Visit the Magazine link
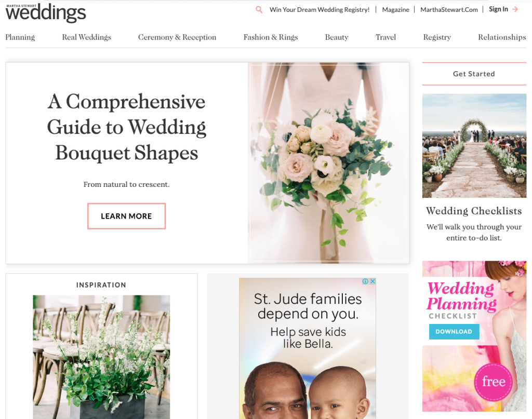The height and width of the screenshot is (419, 532). [395, 10]
